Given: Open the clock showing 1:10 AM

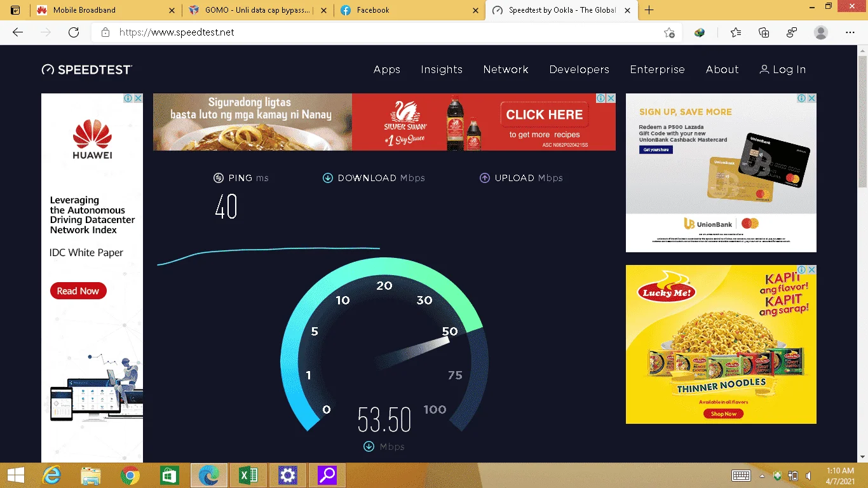Looking at the screenshot, I should coord(840,475).
